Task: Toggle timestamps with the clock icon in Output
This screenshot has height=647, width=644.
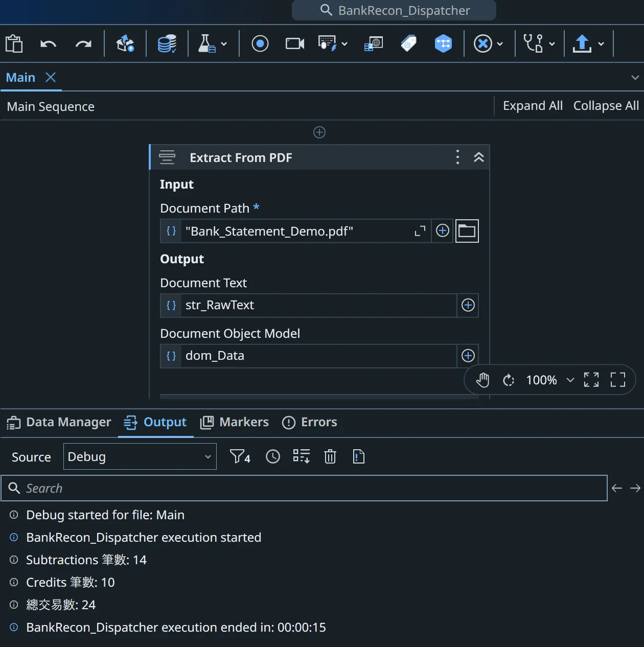Action: [x=272, y=456]
